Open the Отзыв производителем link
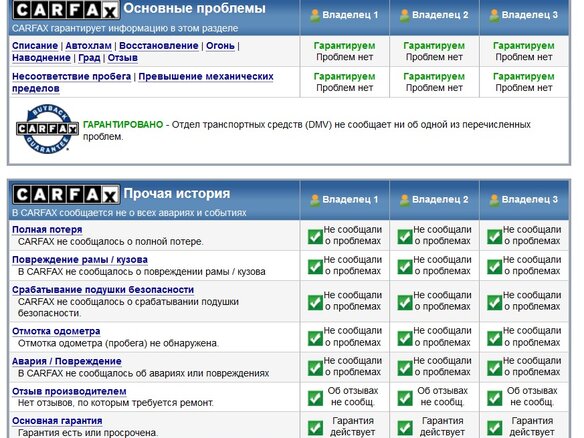 point(69,391)
